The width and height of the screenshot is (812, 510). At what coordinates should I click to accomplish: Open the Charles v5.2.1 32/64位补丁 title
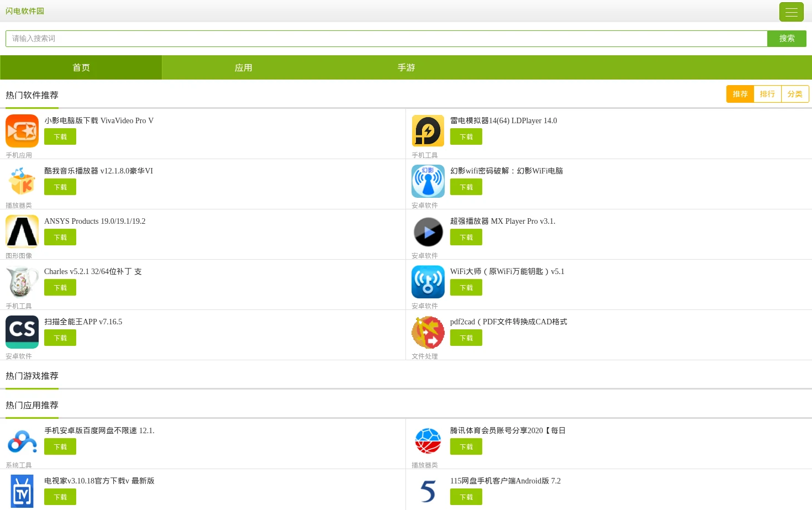pos(93,271)
